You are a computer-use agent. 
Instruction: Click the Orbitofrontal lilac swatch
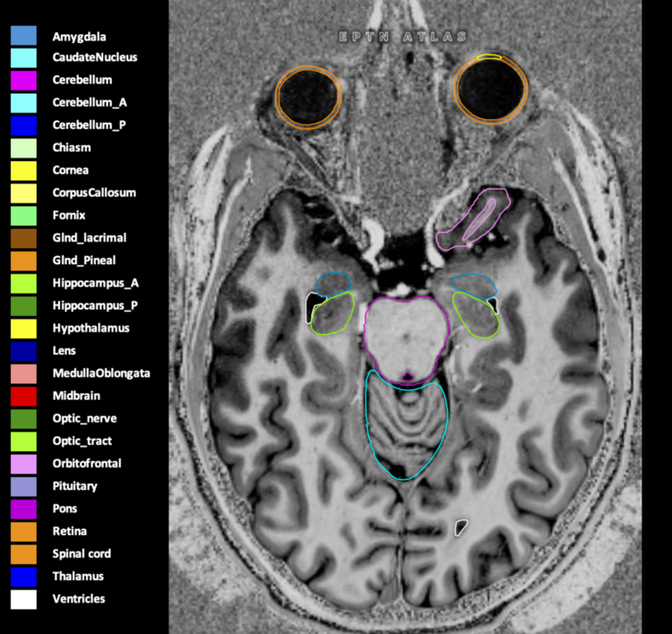click(x=23, y=464)
